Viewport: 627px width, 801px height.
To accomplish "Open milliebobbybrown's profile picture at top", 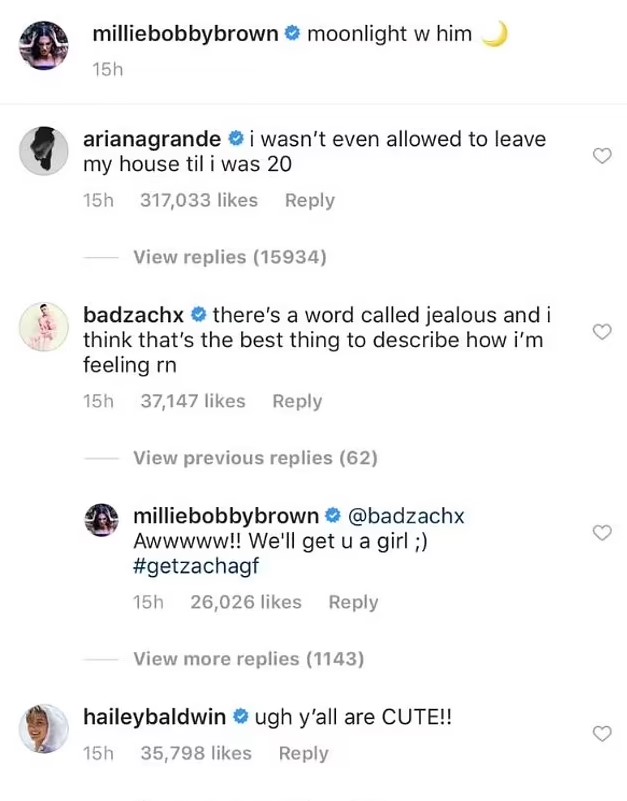I will (44, 46).
